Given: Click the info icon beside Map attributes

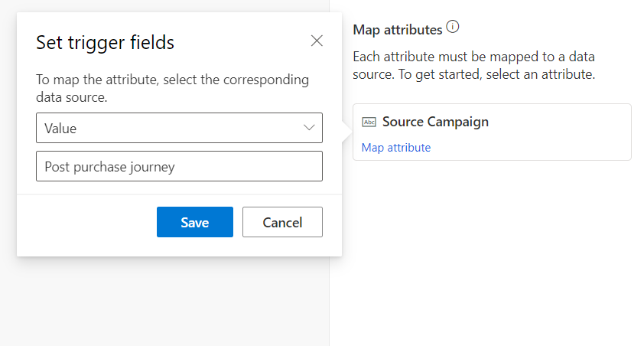Looking at the screenshot, I should pos(453,28).
